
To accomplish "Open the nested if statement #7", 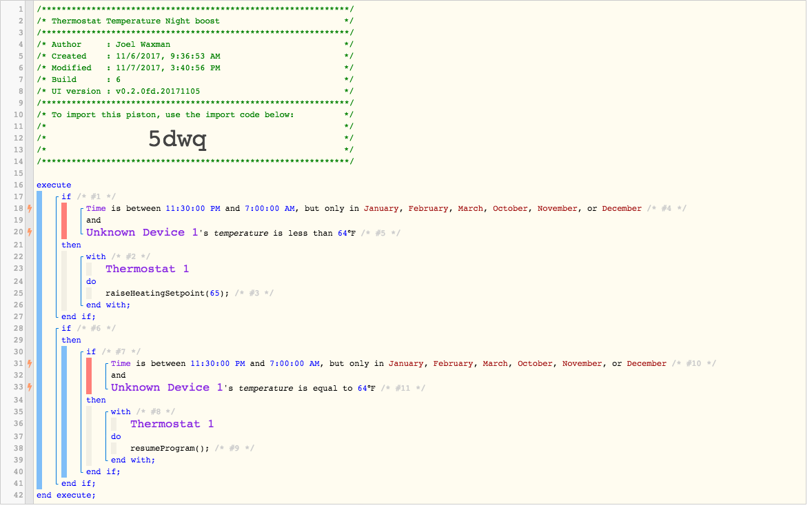I will 91,351.
